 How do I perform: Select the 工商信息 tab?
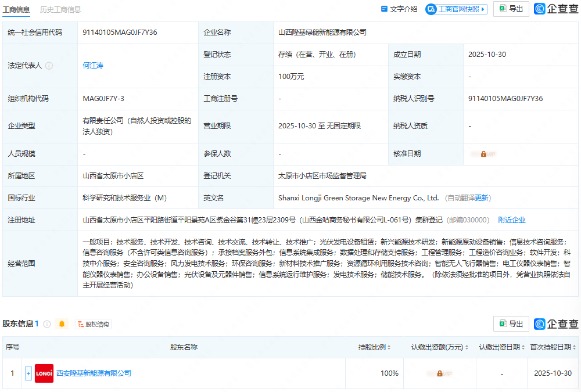pos(17,9)
